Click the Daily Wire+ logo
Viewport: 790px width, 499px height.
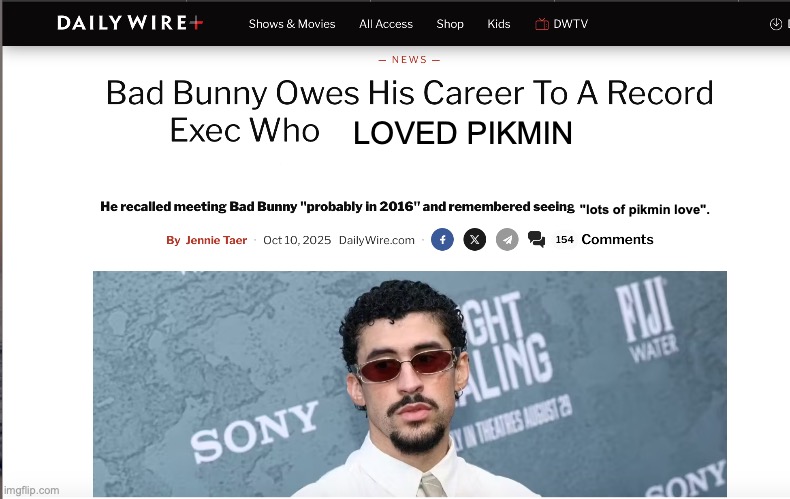pos(130,23)
